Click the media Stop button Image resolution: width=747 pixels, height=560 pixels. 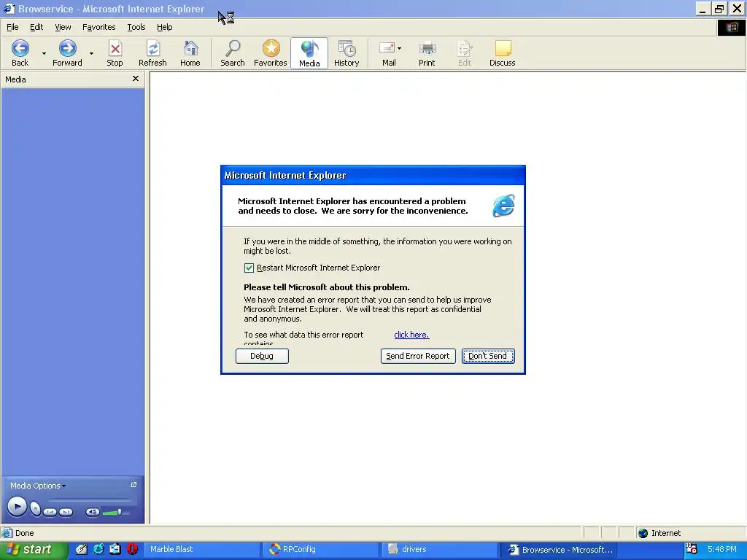[x=35, y=509]
